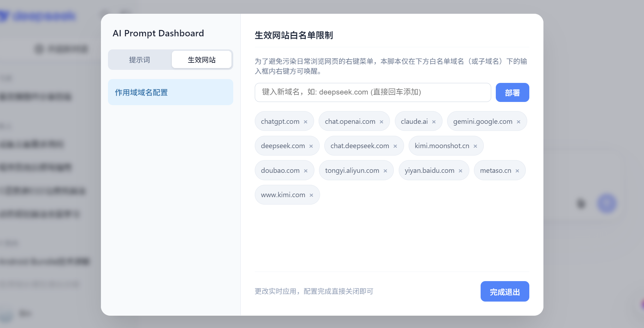Click the 生效网站白名单限制 heading
Viewport: 644px width, 328px height.
294,35
